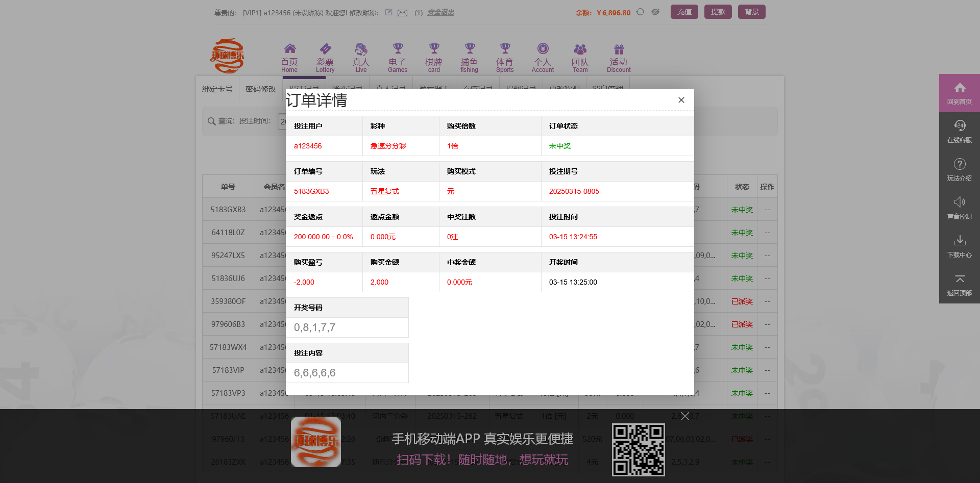
Task: Open the 电子 Games icon
Action: coord(397,56)
